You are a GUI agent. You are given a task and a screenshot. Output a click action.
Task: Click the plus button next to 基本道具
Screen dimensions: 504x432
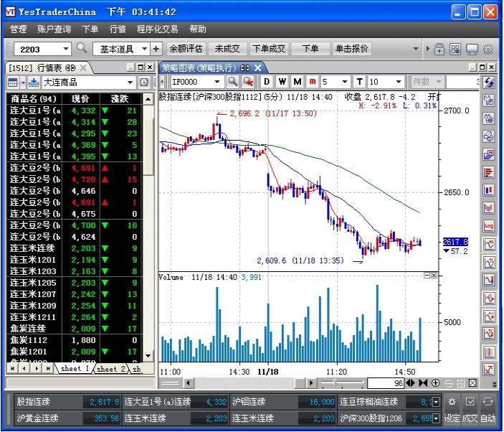coord(156,50)
